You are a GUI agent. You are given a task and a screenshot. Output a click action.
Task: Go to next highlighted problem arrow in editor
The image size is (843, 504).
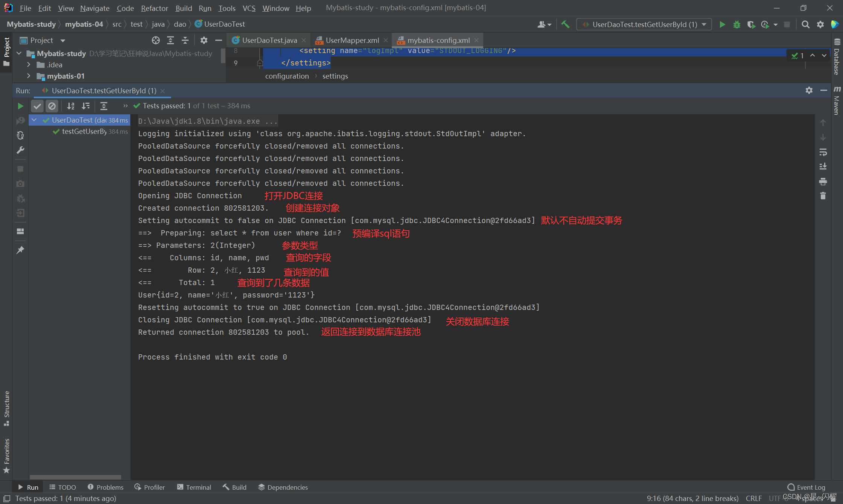tap(824, 55)
